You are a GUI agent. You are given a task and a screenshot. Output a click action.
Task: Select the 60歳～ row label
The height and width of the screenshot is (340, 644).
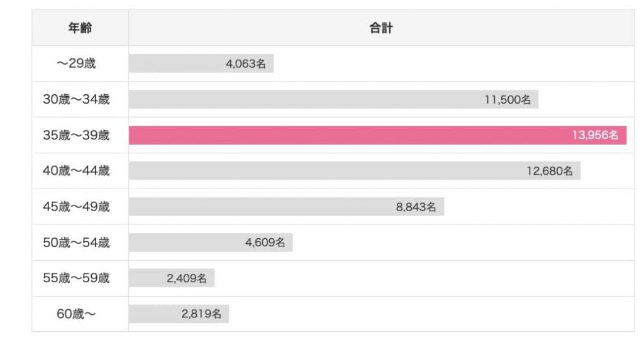[x=76, y=314]
